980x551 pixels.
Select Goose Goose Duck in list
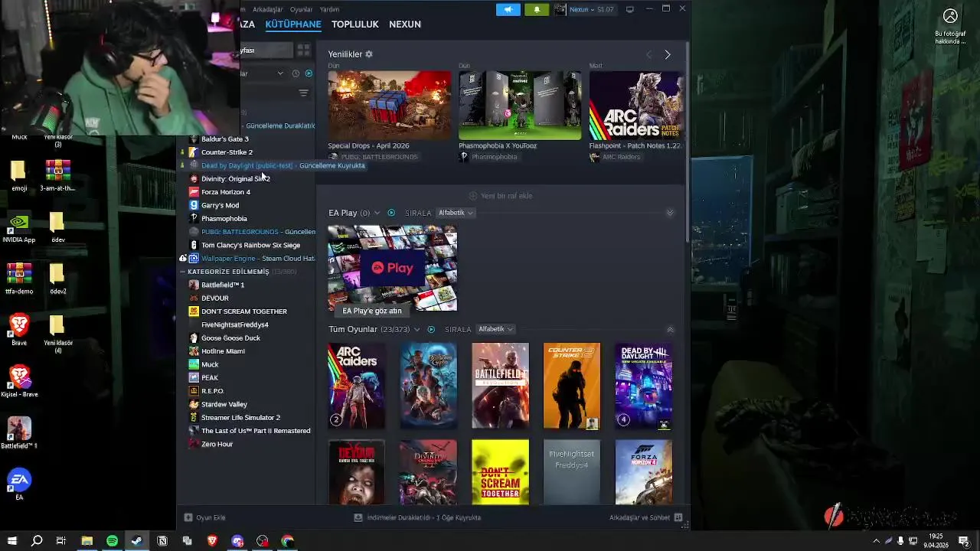(230, 338)
